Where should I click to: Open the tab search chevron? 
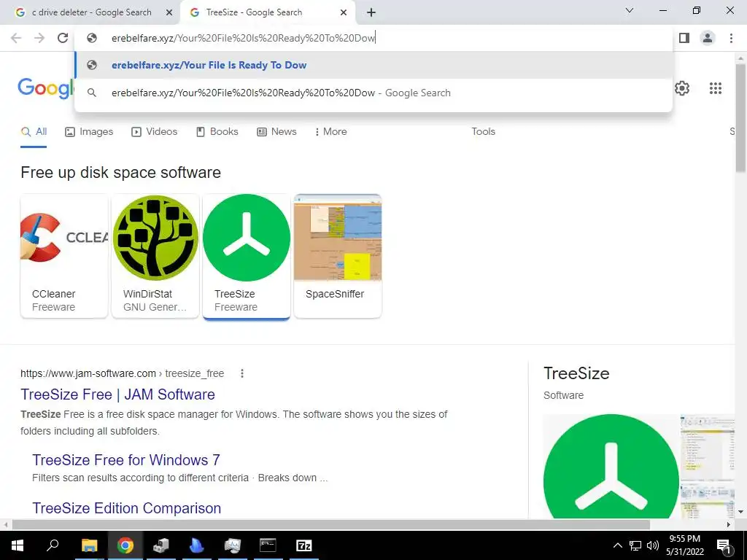click(630, 10)
